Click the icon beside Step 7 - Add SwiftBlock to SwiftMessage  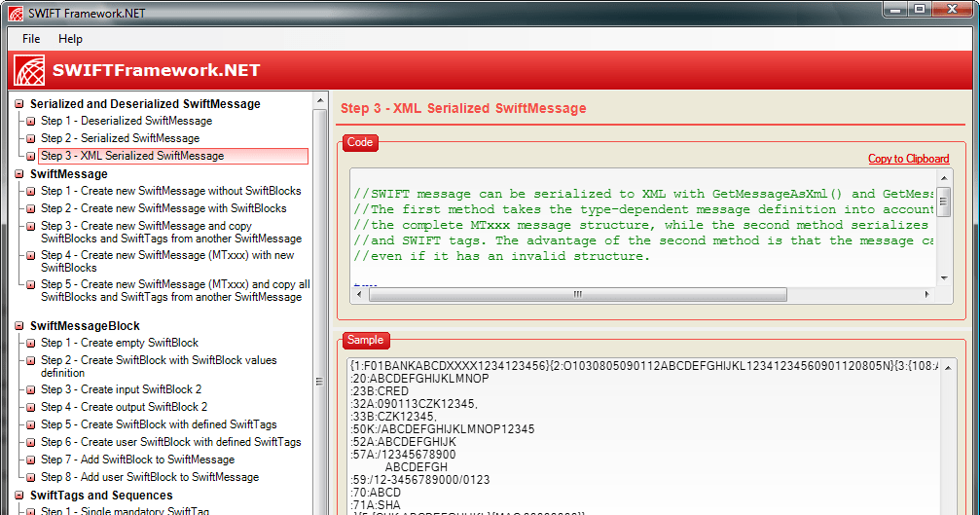[30, 460]
